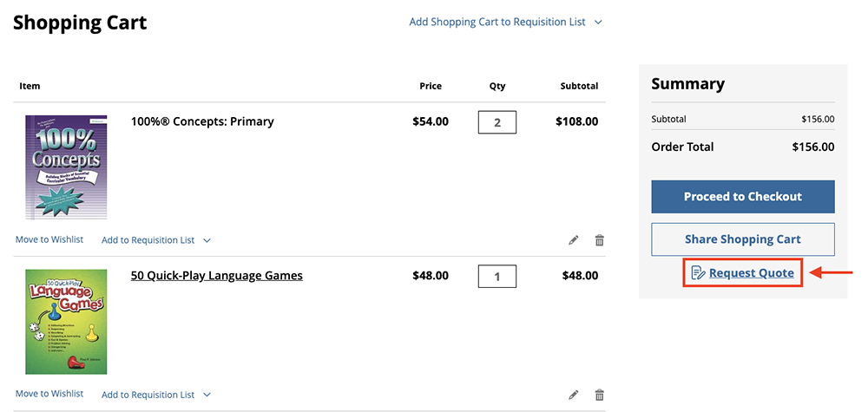Move 100% Concepts to Wishlist

coord(49,239)
